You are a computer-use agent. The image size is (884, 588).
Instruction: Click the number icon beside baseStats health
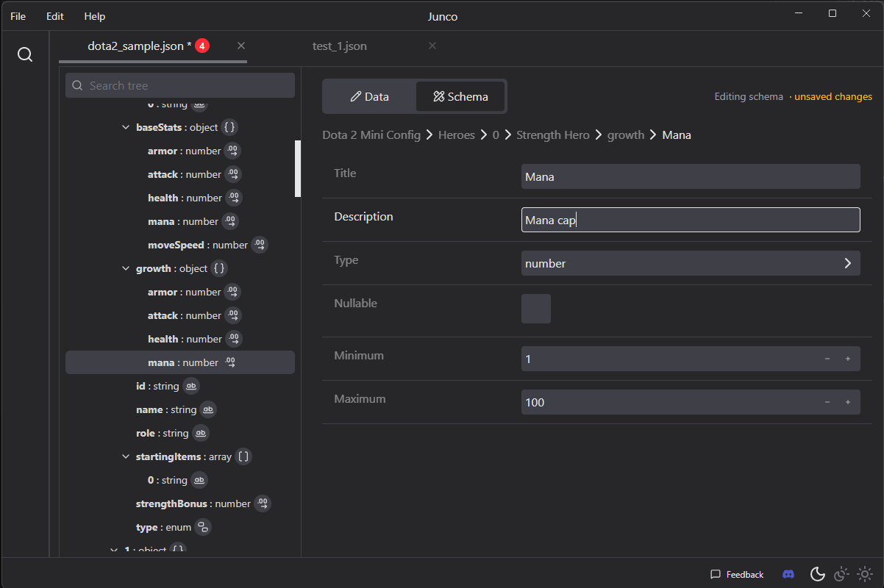[234, 198]
